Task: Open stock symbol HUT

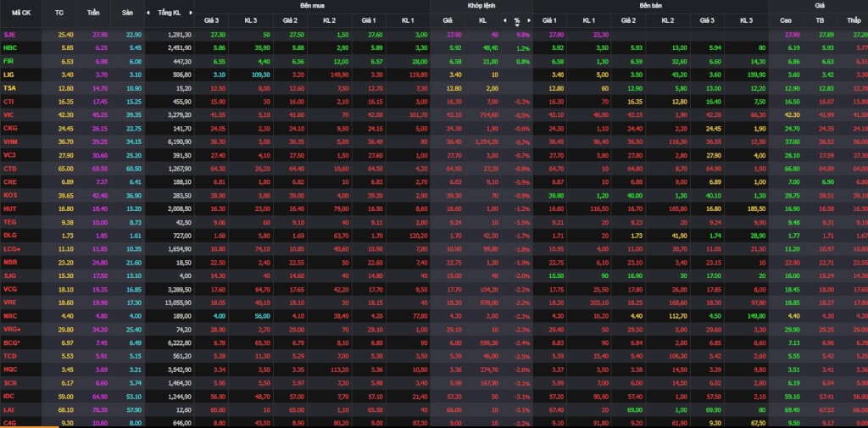Action: 10,208
